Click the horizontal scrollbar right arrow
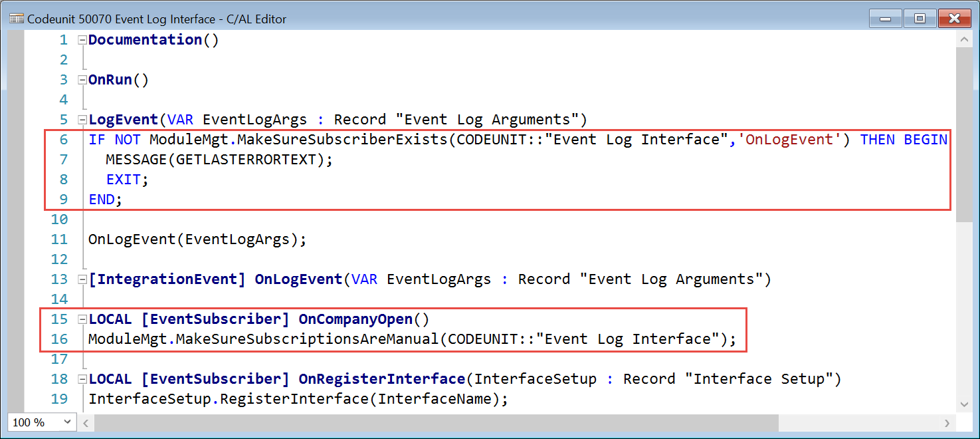Screen dimensions: 980x439 coord(948,422)
